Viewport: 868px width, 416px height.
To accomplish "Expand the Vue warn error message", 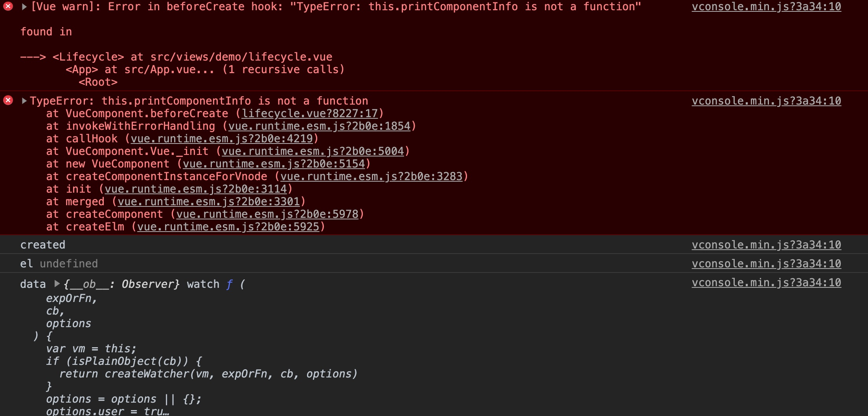I will [24, 6].
